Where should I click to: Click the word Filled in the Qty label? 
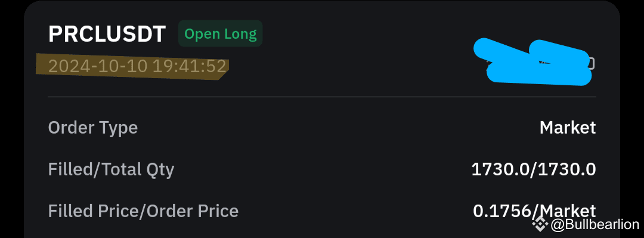pos(70,169)
